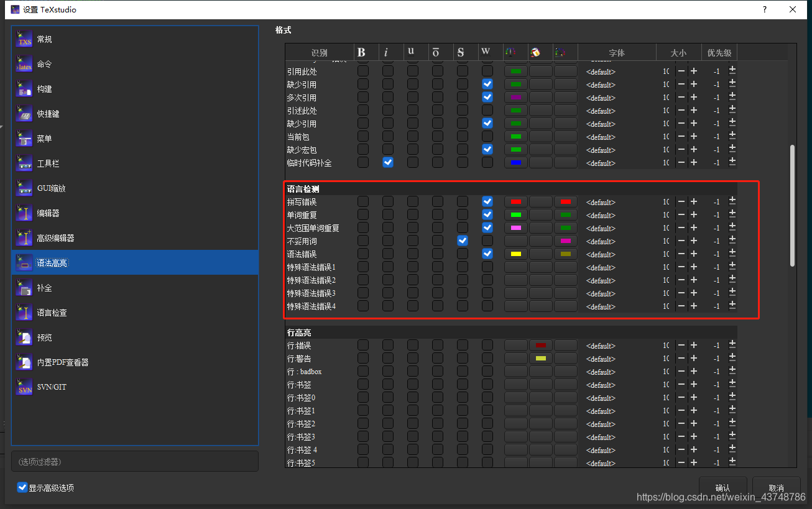Image resolution: width=812 pixels, height=509 pixels.
Task: Open the 常规 (General) settings page icon
Action: [23, 39]
